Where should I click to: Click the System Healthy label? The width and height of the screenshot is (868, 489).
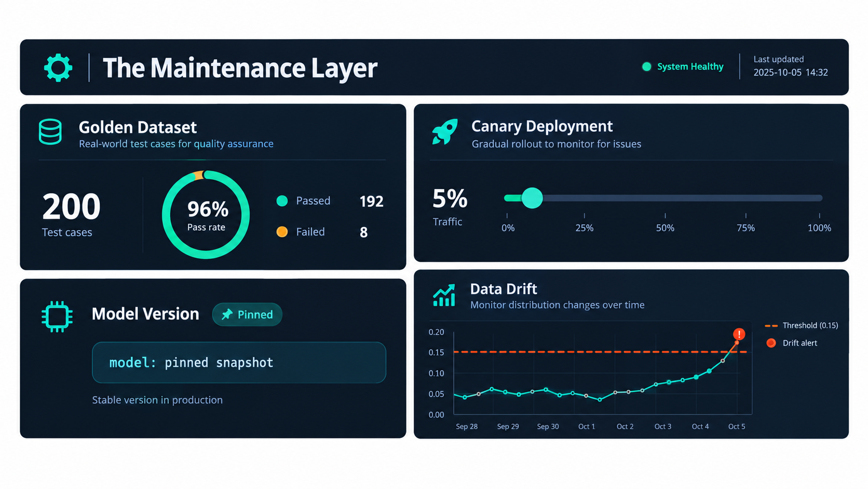(x=690, y=67)
